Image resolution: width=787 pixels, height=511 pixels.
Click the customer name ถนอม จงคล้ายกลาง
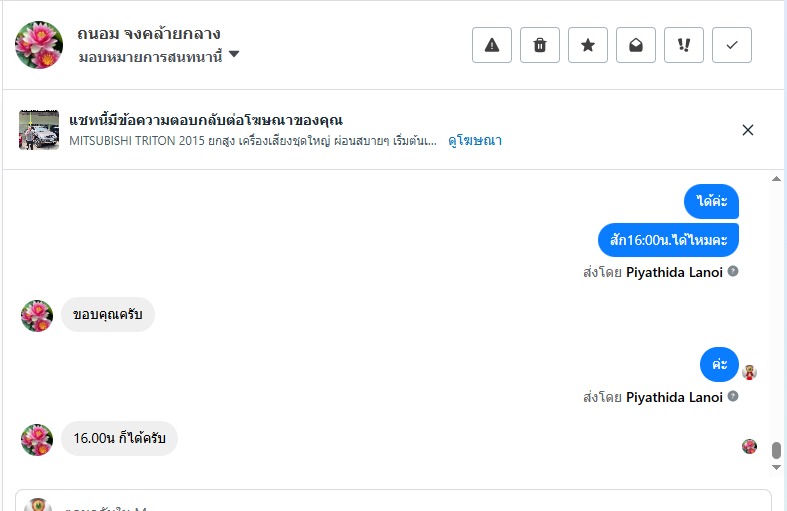tap(148, 34)
